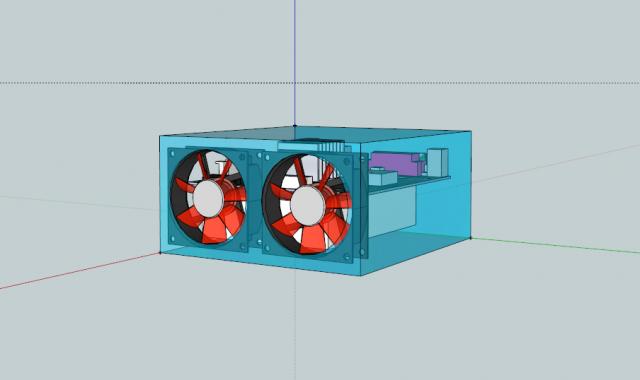640x380 pixels.
Task: Click the gray connector block beside purple part
Action: pos(438,162)
